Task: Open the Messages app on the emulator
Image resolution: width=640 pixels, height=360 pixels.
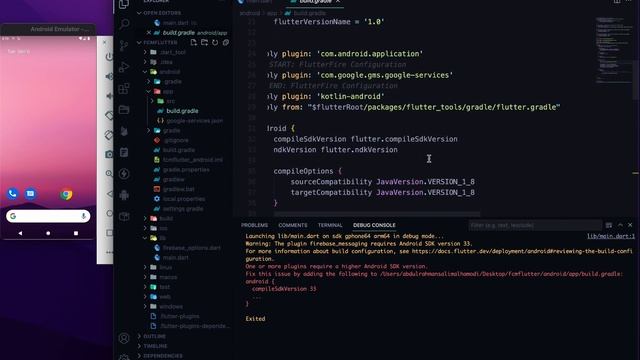Action: (x=30, y=194)
